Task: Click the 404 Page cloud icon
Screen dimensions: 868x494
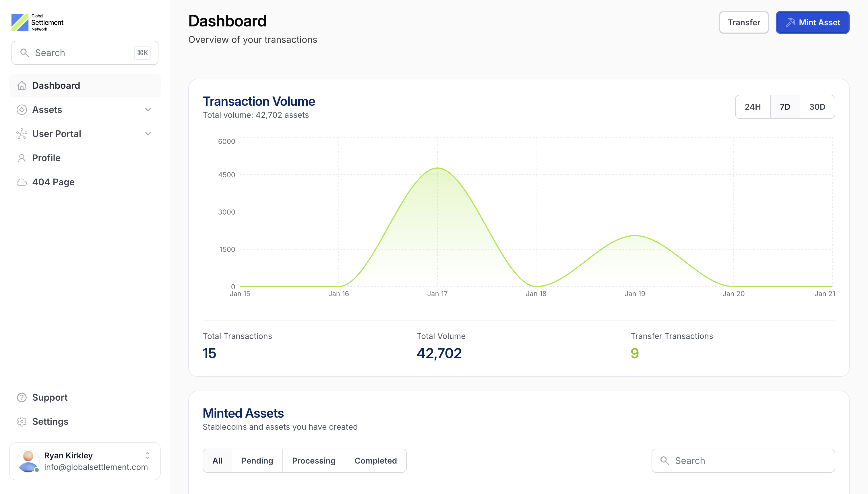Action: click(x=22, y=182)
